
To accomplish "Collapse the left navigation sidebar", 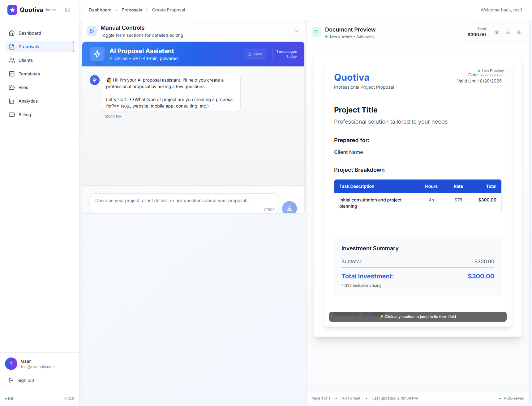I will (x=67, y=10).
